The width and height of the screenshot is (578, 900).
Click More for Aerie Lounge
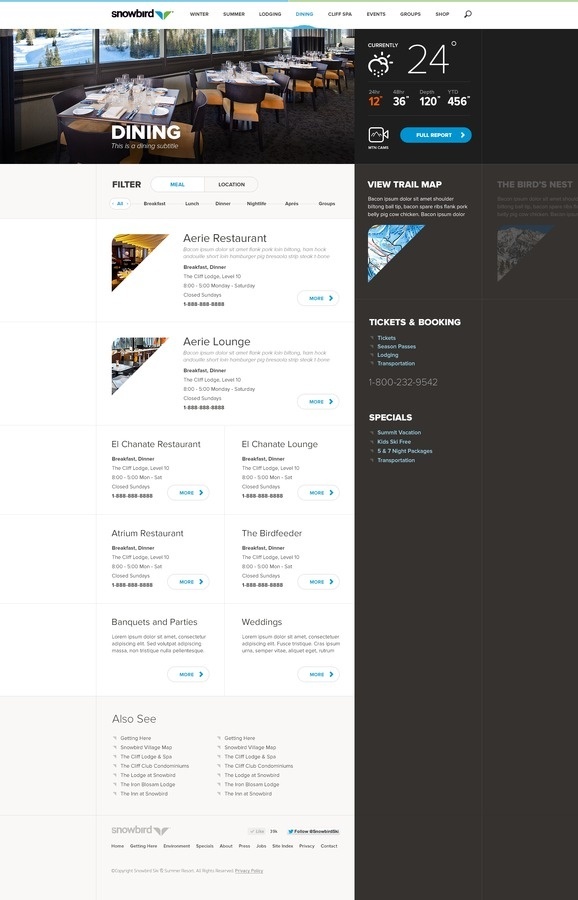point(318,402)
